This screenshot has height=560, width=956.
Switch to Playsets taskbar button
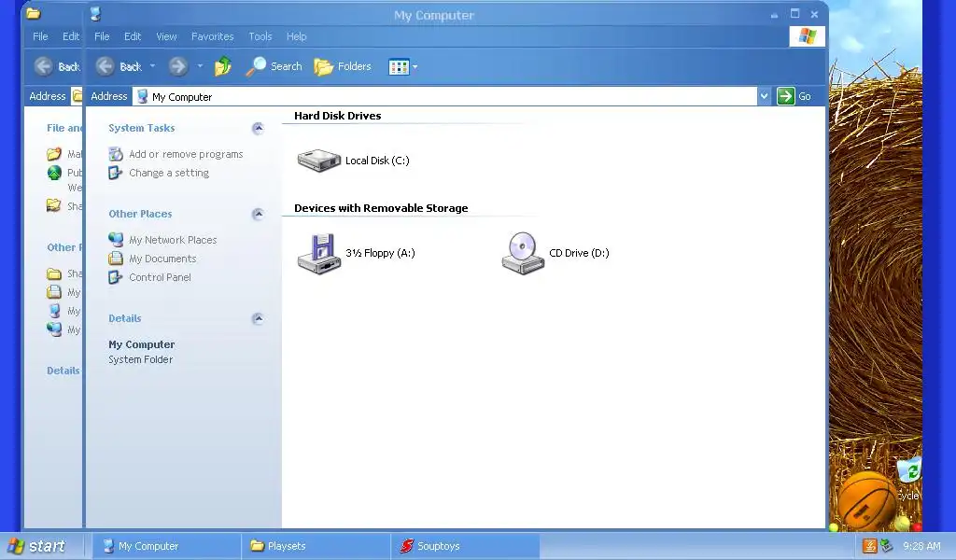pyautogui.click(x=316, y=546)
